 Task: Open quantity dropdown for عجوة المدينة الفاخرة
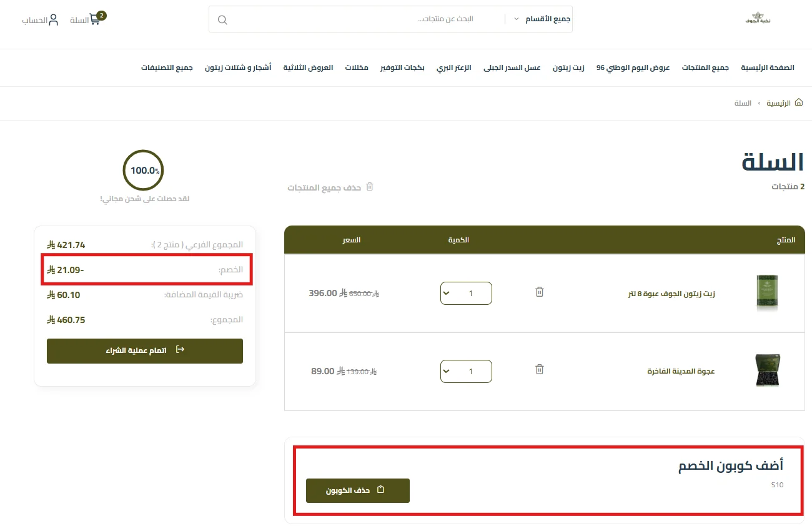(466, 371)
